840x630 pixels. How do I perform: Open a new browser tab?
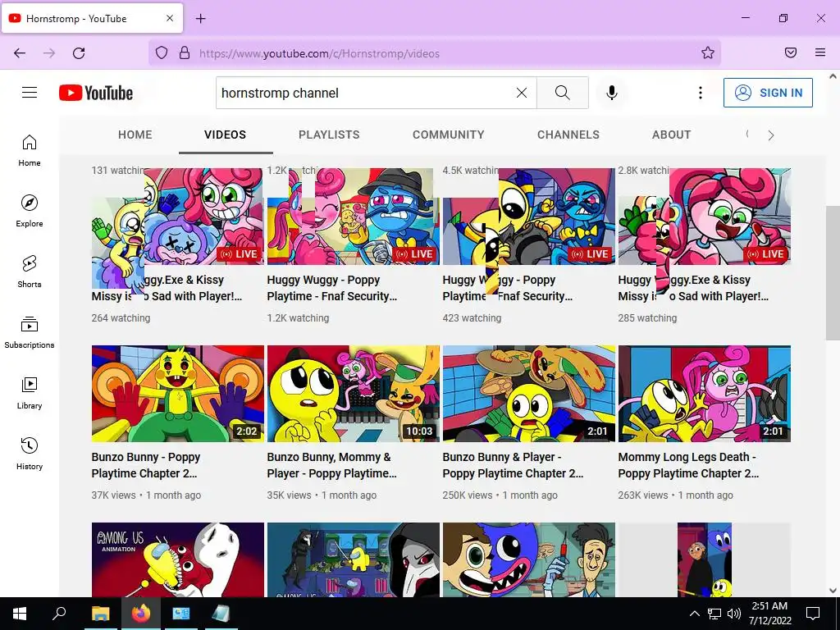point(200,19)
